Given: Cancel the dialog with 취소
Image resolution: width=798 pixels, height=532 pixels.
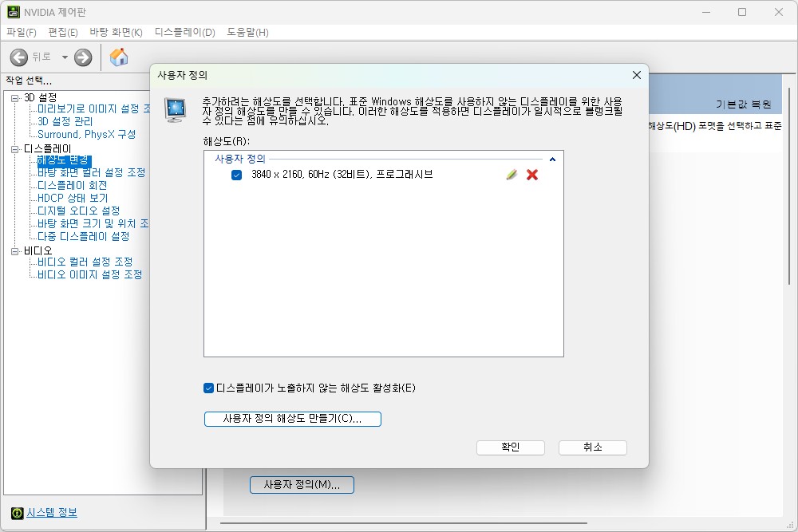Looking at the screenshot, I should [593, 447].
